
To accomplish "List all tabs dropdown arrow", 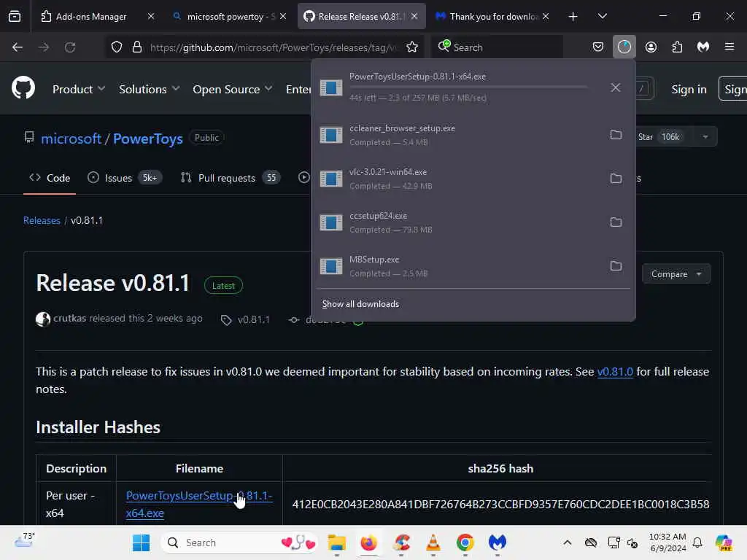I will pos(602,17).
